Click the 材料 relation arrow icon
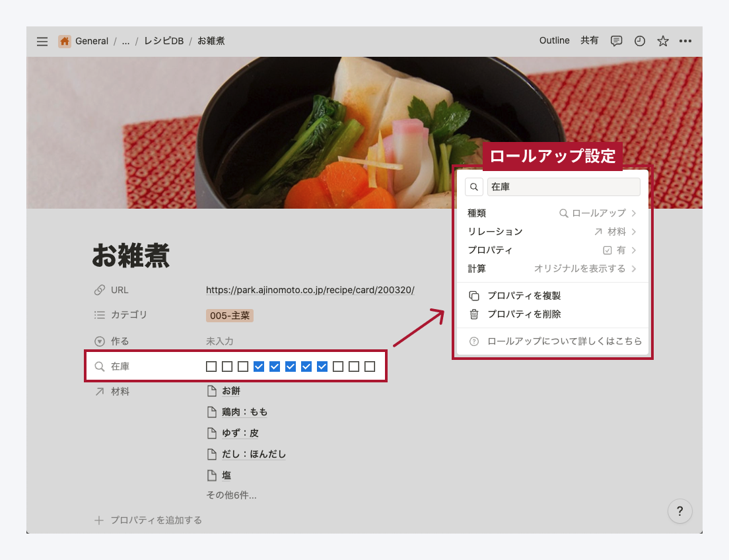The image size is (729, 560). coord(100,392)
